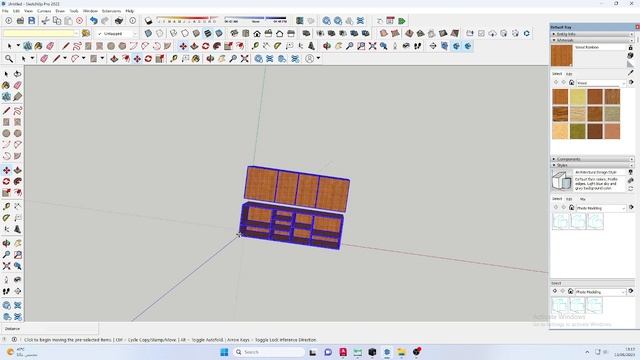Viewport: 640px width, 360px height.
Task: Toggle the shadows display icon
Action: click(x=149, y=20)
